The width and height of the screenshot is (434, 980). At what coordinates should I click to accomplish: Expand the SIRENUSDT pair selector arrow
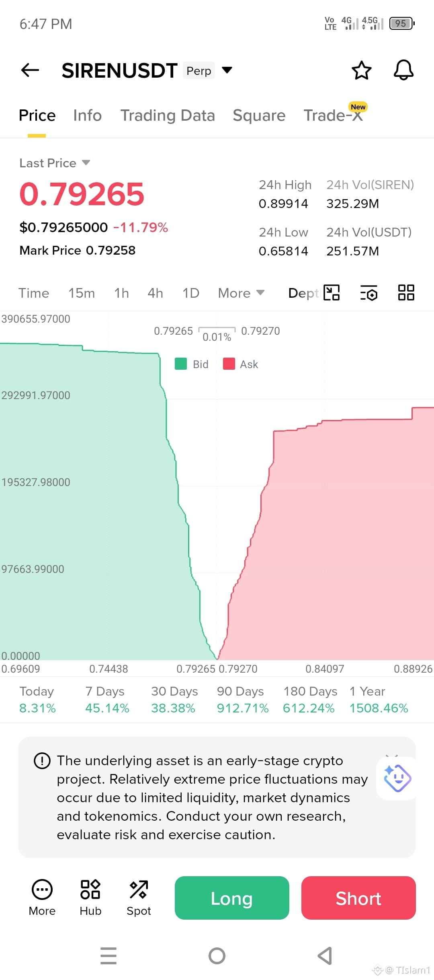tap(227, 70)
